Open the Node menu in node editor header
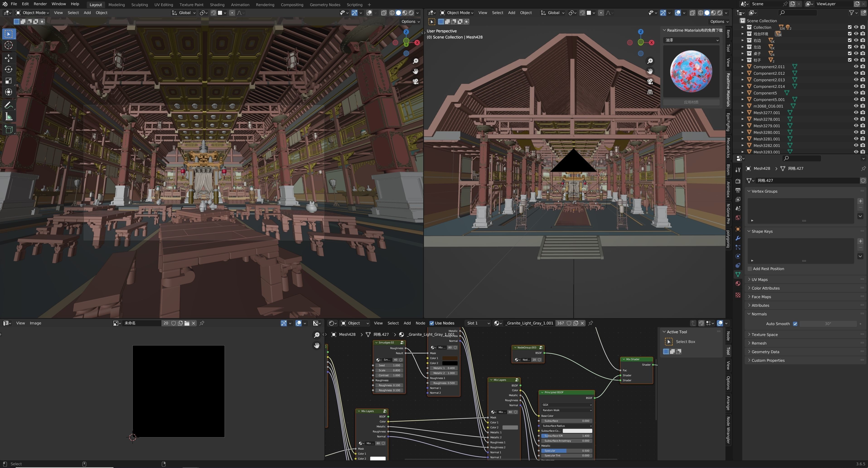The height and width of the screenshot is (468, 868). coord(420,323)
